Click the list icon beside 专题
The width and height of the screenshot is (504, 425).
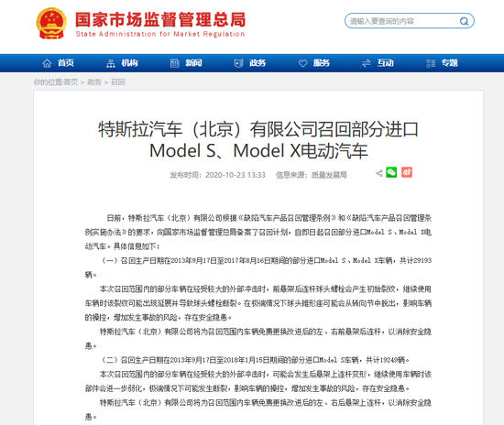431,63
